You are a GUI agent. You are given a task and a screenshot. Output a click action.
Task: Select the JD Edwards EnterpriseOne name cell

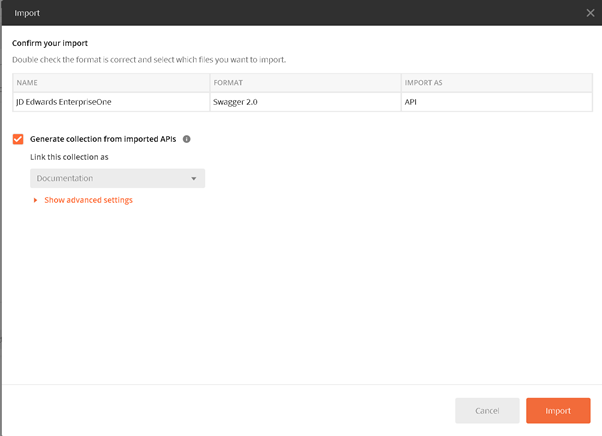point(111,102)
